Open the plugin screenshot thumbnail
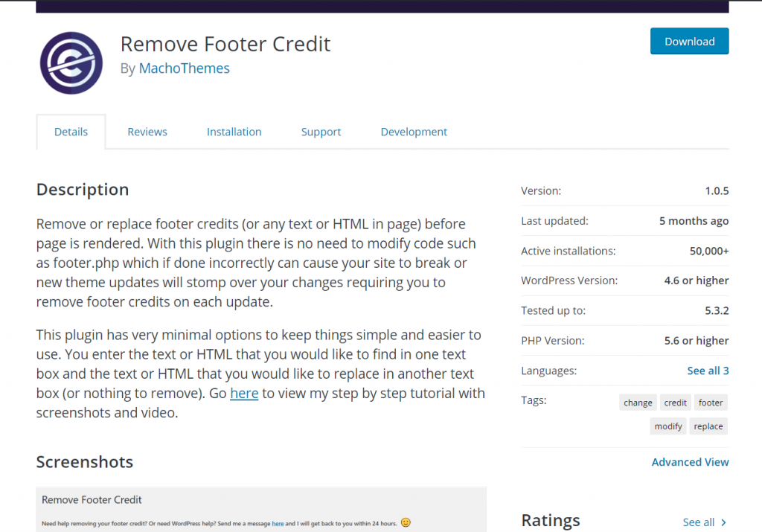762x532 pixels. (x=261, y=509)
